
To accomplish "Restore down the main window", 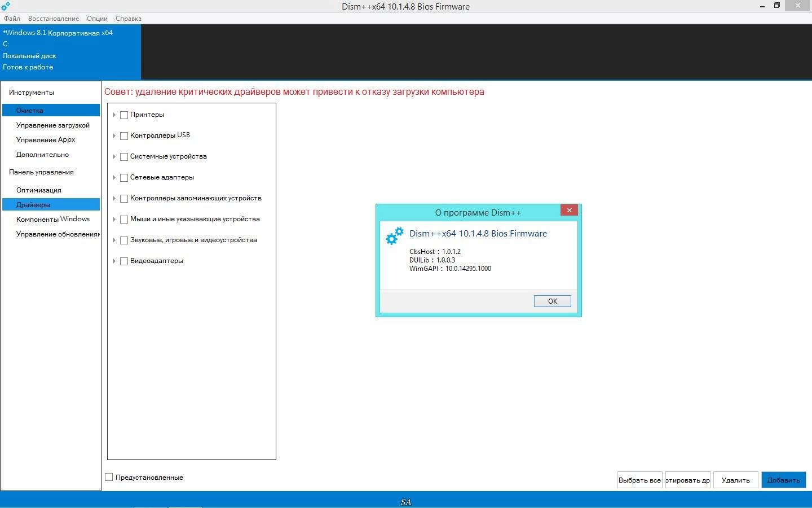I will pos(776,6).
